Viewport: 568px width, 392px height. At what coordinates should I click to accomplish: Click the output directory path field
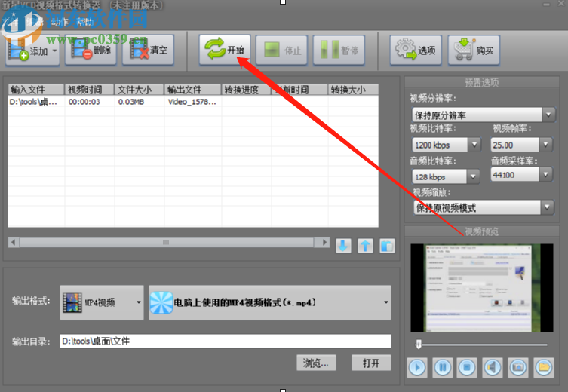(226, 341)
